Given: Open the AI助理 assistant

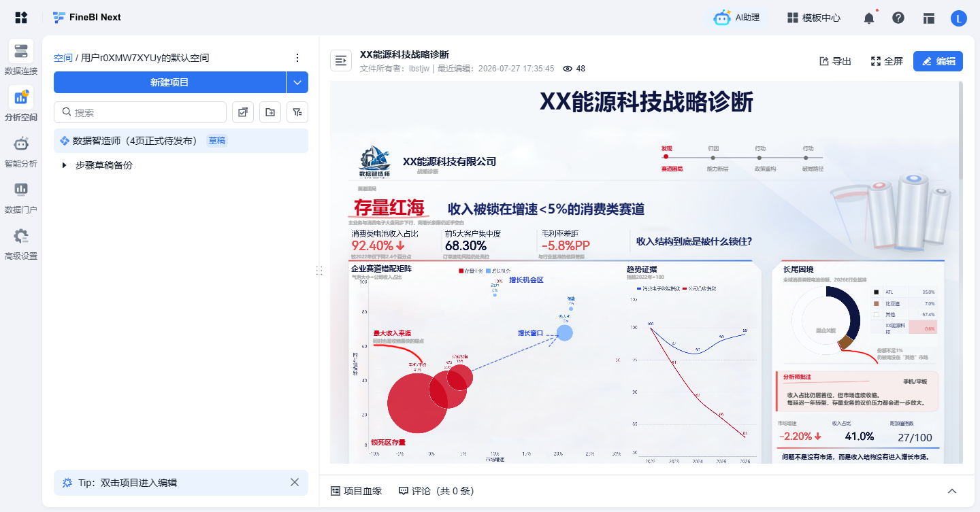Looking at the screenshot, I should click(736, 18).
